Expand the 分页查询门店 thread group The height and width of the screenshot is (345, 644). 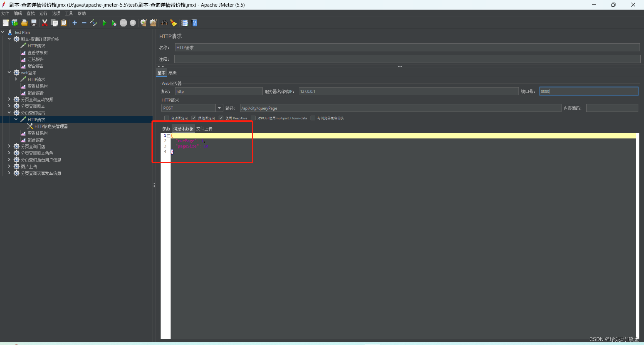[x=9, y=146]
